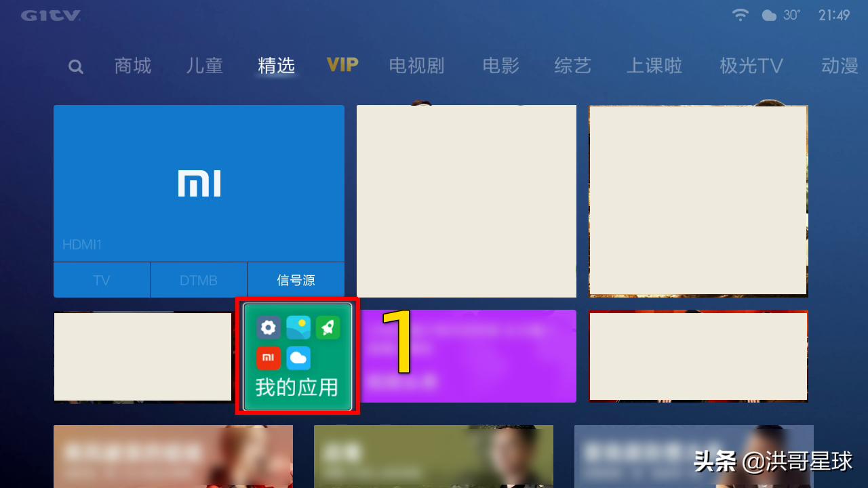Switch to the VIP tab
The image size is (868, 488).
(x=342, y=66)
